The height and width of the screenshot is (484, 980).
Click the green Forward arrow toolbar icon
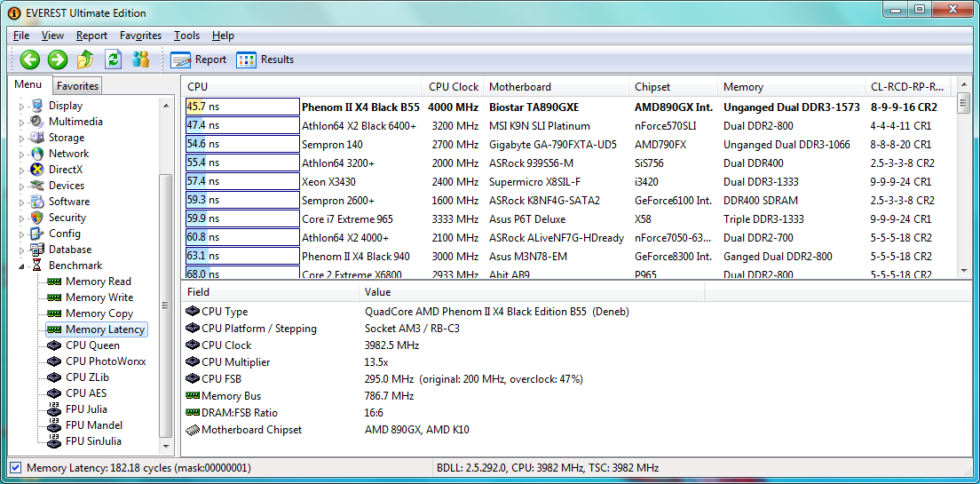coord(58,60)
